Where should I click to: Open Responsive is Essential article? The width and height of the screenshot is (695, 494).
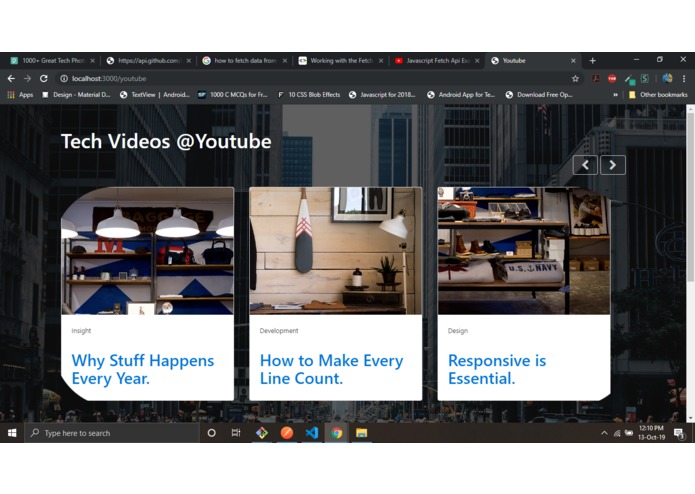[497, 370]
